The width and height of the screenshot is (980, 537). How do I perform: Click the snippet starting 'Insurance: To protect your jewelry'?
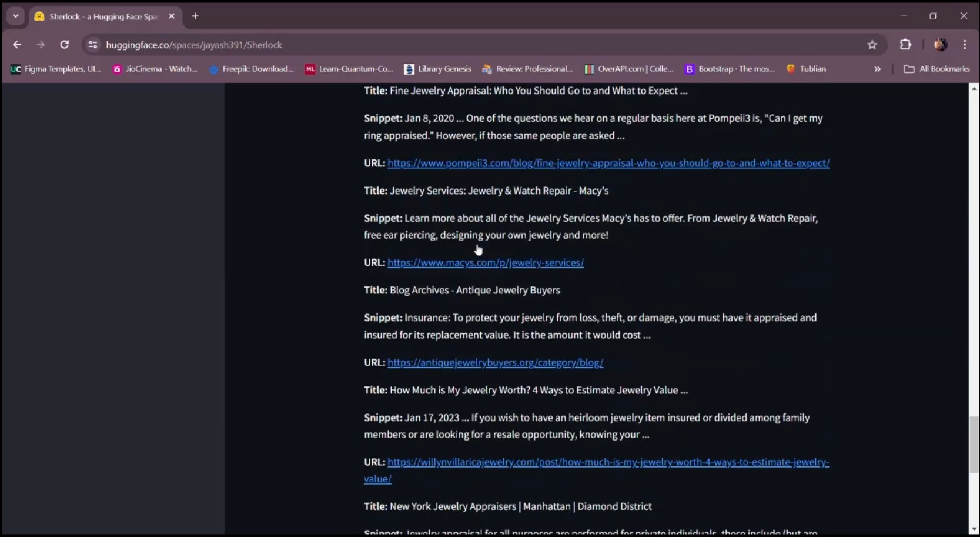click(590, 326)
